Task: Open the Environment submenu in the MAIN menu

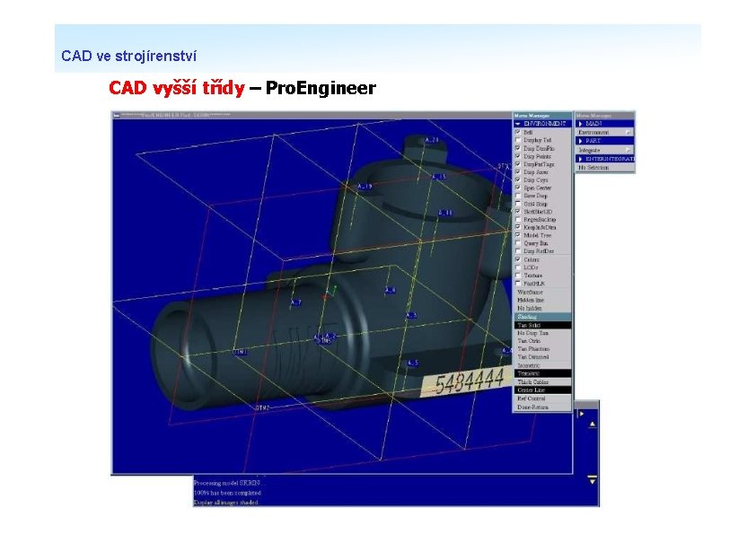Action: coord(604,132)
